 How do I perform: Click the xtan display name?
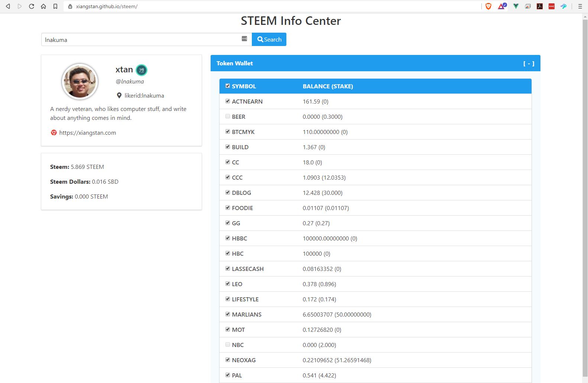124,69
